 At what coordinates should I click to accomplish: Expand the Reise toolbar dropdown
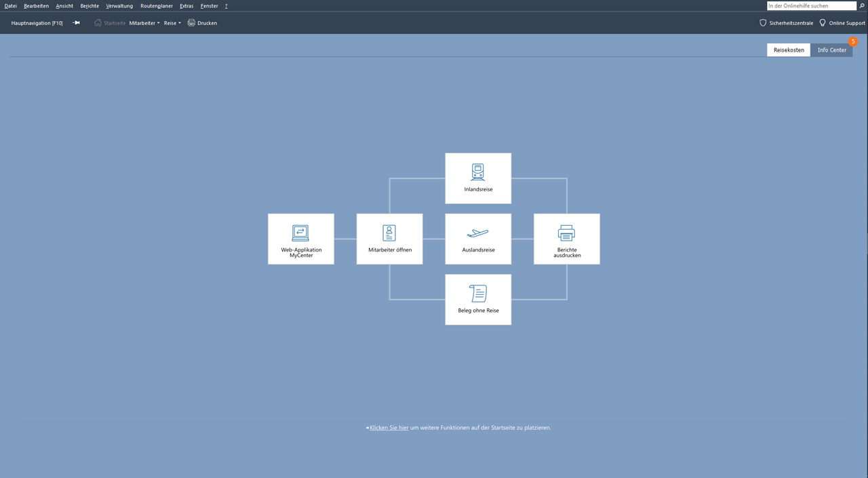click(x=172, y=23)
